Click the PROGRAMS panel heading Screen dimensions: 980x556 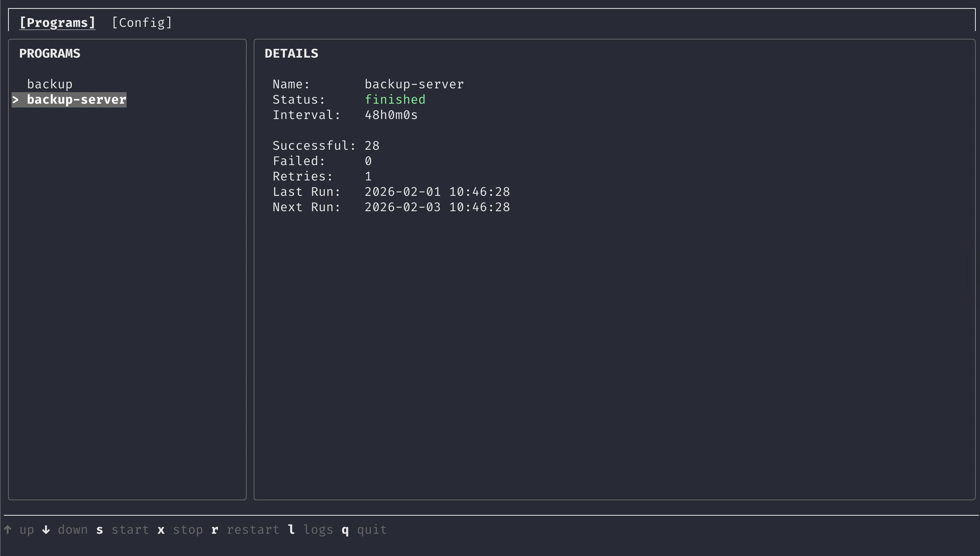coord(50,53)
